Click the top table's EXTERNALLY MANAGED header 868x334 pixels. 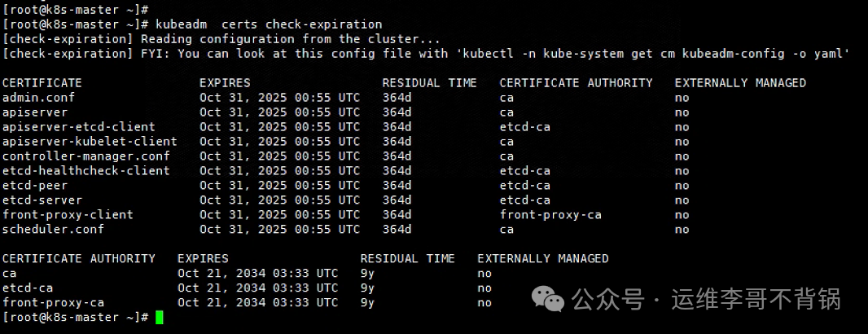pyautogui.click(x=740, y=83)
